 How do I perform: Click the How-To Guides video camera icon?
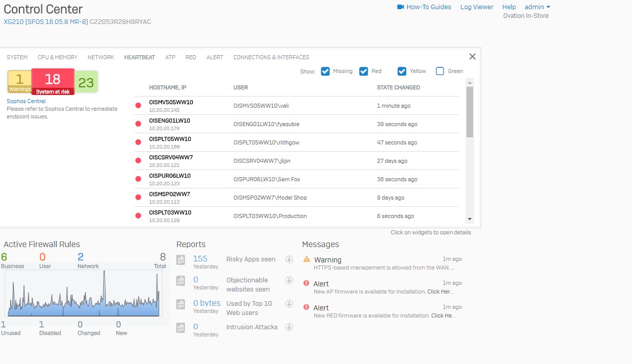[x=401, y=7]
